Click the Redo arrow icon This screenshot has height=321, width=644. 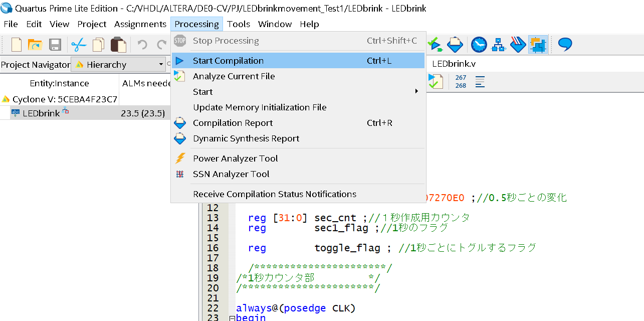click(162, 45)
